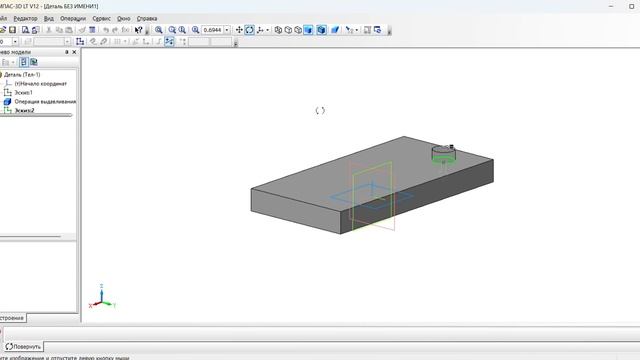The image size is (640, 360).
Task: Select Начало координат tree item
Action: coord(40,84)
